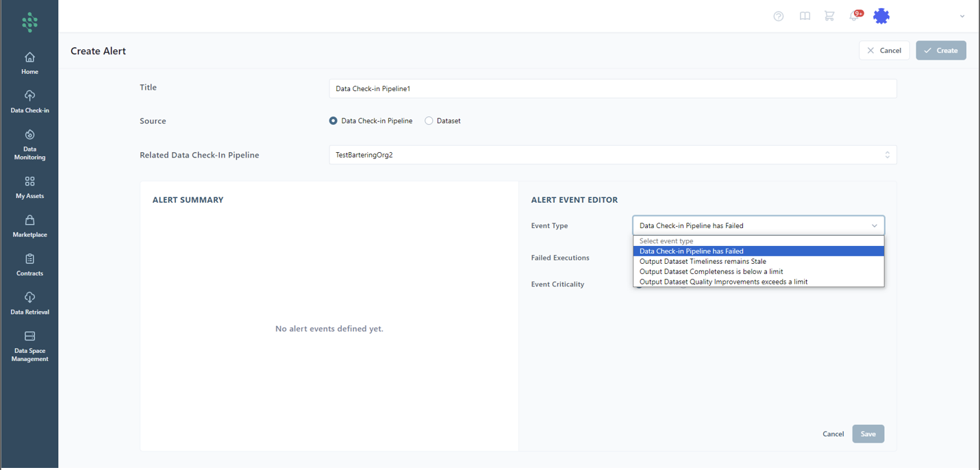The width and height of the screenshot is (980, 470).
Task: Choose Output Dataset Timeliness remains Stale
Action: coord(703,261)
